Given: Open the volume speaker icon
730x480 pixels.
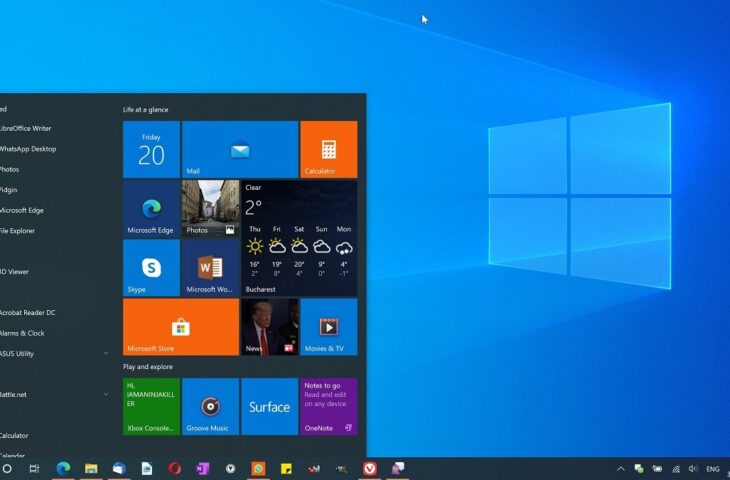Looking at the screenshot, I should tap(693, 469).
